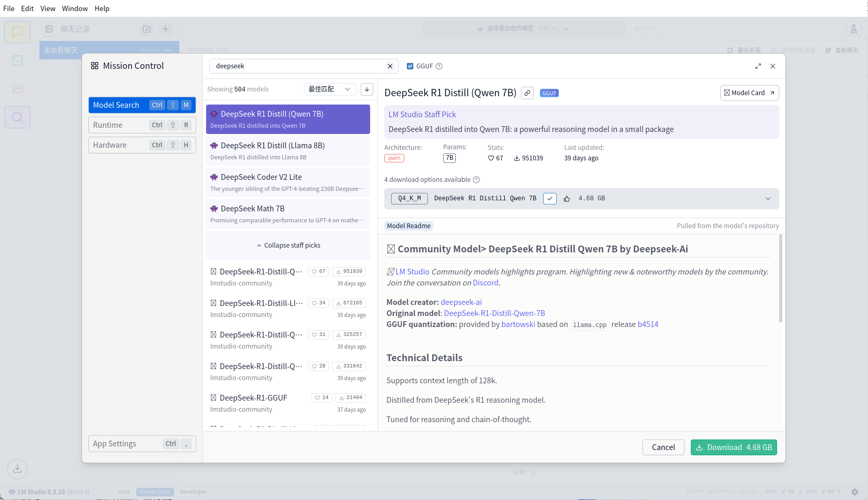
Task: Open the Developer terminal sidebar icon
Action: (17, 60)
